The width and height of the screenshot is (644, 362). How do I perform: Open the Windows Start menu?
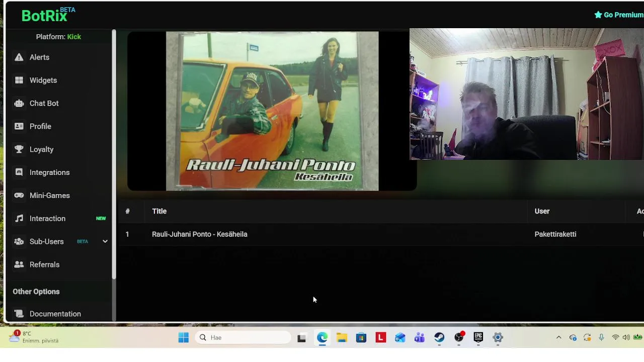point(184,338)
